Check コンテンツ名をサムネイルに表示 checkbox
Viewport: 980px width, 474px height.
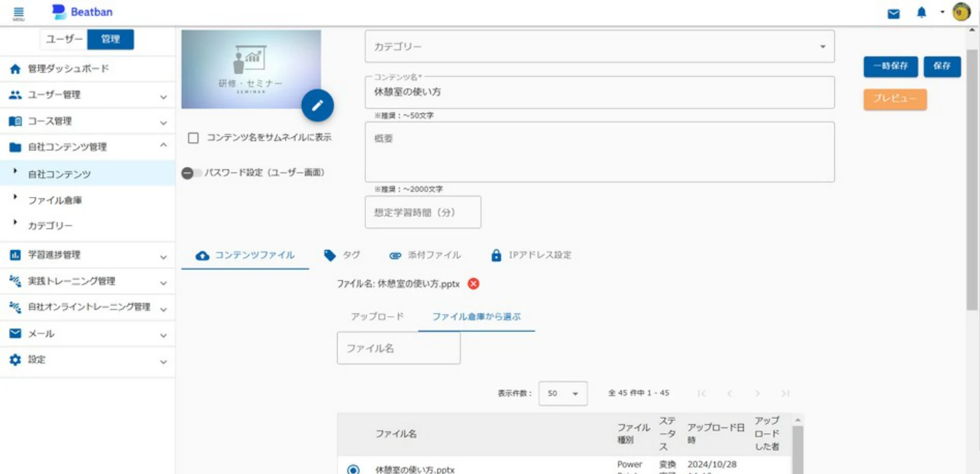[193, 138]
